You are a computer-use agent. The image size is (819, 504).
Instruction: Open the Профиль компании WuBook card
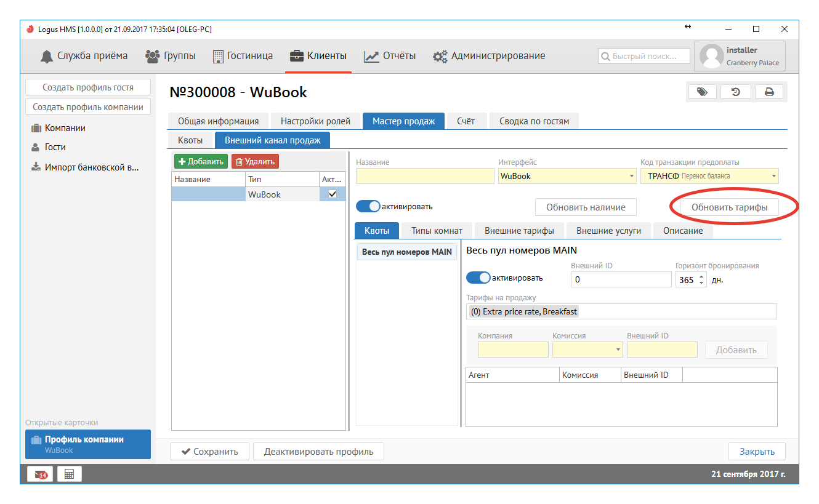tap(88, 444)
